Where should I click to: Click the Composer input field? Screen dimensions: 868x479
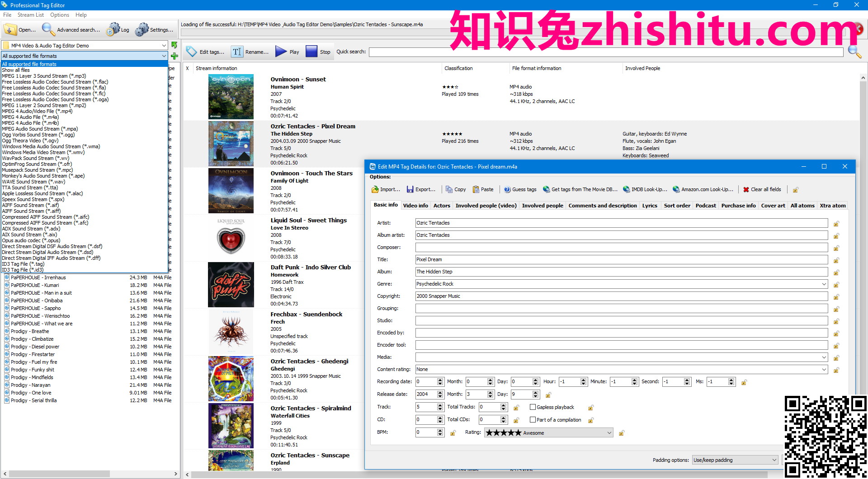622,247
